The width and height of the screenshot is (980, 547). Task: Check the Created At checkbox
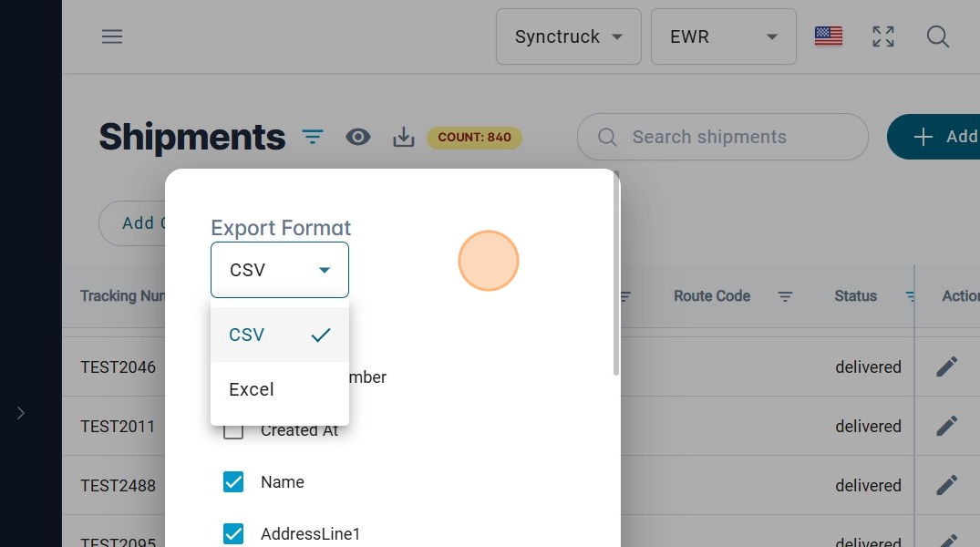[233, 430]
